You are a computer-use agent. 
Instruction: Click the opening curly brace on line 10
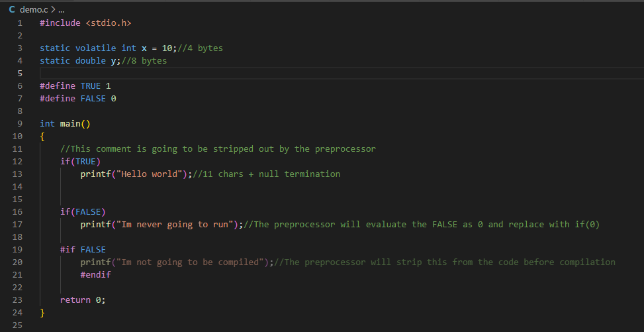point(42,136)
